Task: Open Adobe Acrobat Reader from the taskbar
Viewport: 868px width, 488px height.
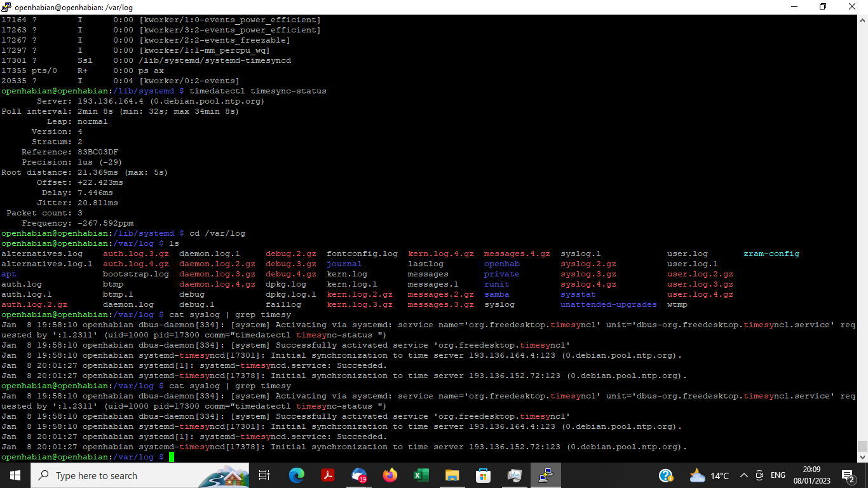Action: pyautogui.click(x=328, y=475)
